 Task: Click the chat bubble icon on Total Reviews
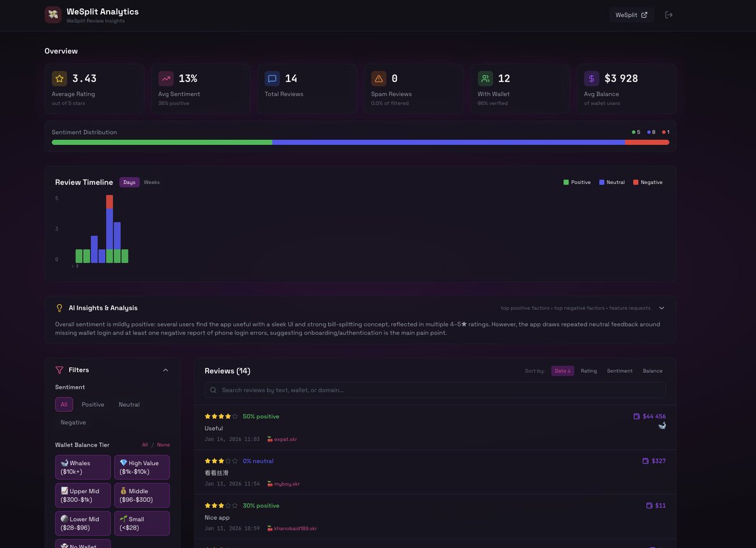[x=272, y=79]
